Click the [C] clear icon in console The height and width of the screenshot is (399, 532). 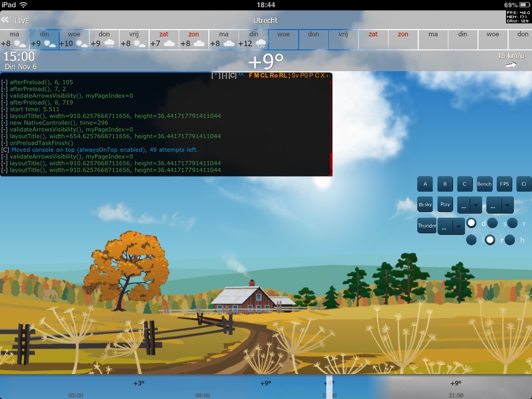[232, 75]
